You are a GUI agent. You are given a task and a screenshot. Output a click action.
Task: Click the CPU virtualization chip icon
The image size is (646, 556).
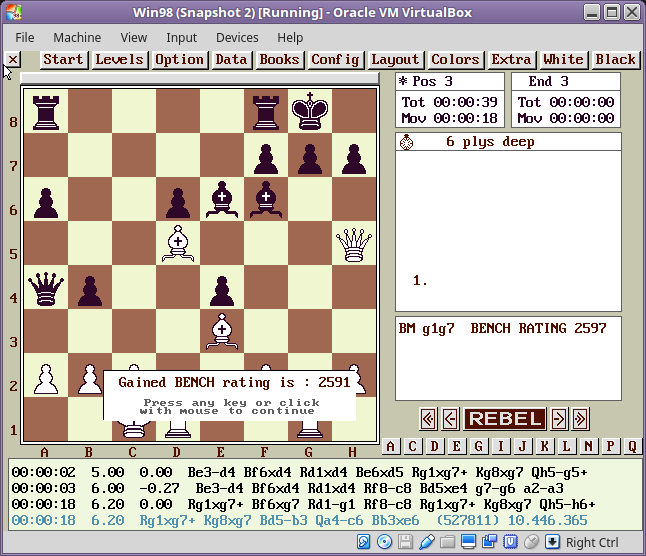(510, 542)
